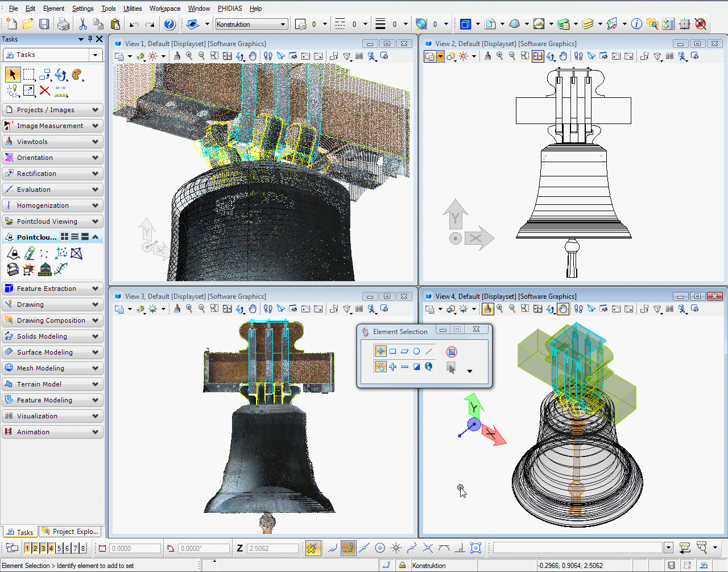Click the Delete Element red X tool
Viewport: 728px width, 572px height.
point(45,90)
